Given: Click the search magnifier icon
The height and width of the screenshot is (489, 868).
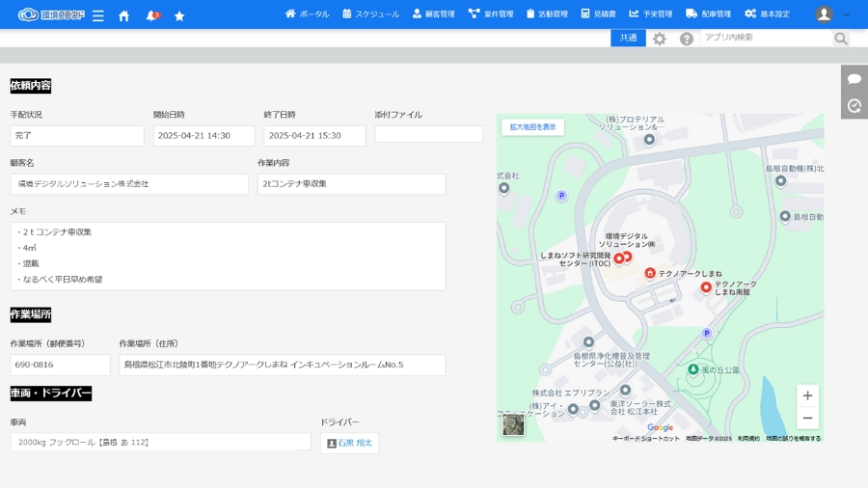Looking at the screenshot, I should [841, 39].
